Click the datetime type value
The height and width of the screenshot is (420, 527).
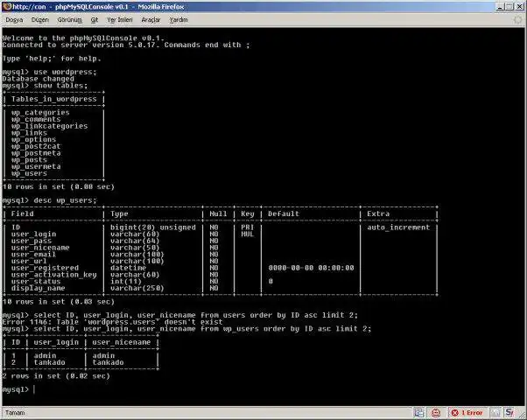click(x=128, y=268)
